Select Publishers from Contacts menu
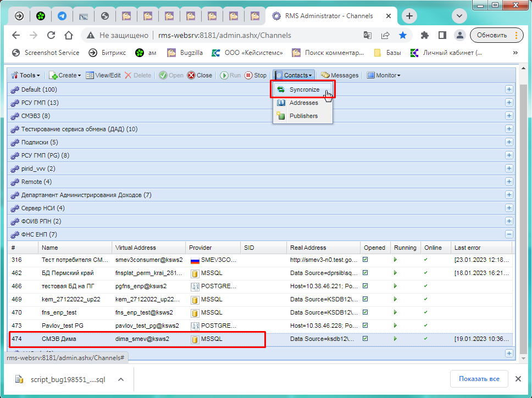 pyautogui.click(x=303, y=116)
